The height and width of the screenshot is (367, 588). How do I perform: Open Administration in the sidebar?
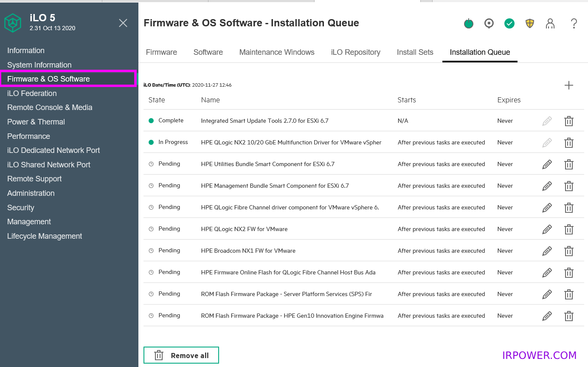tap(31, 193)
